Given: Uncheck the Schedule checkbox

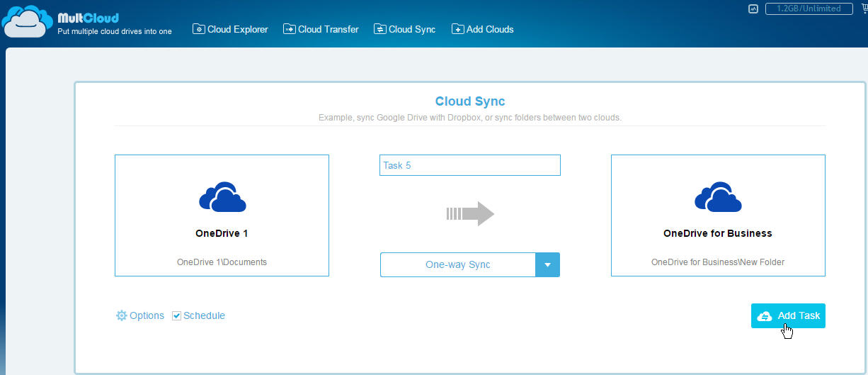Looking at the screenshot, I should [x=177, y=315].
